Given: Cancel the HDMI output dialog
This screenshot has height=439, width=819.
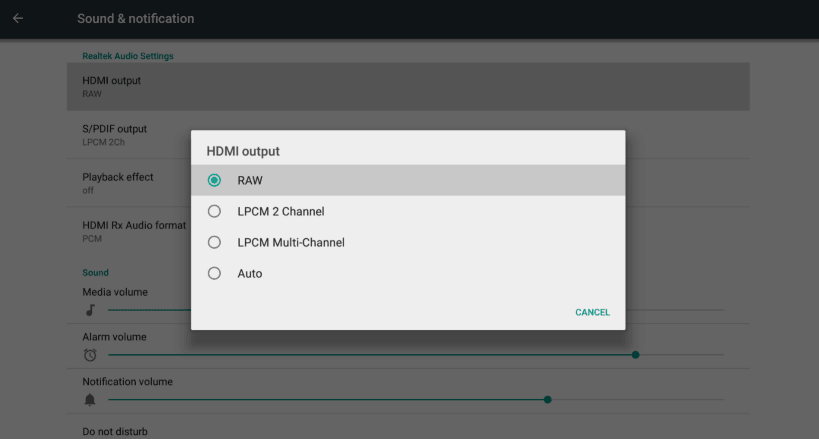Looking at the screenshot, I should pos(592,313).
